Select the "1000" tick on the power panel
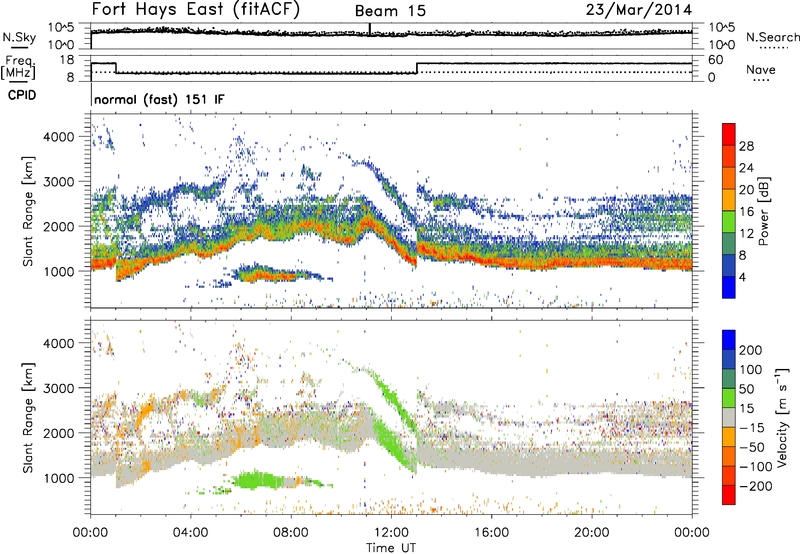The image size is (800, 554). (x=58, y=271)
